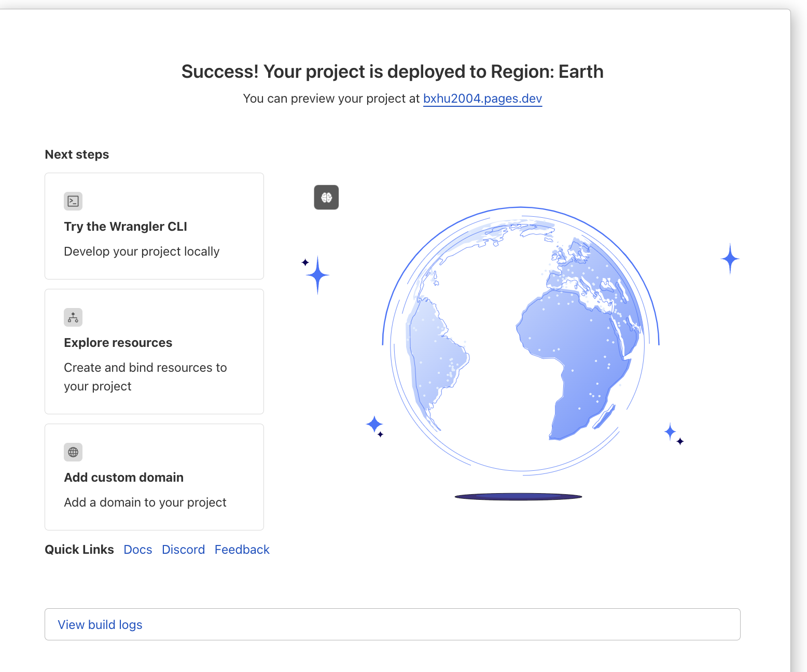
Task: Click the floating brain icon button
Action: 326,198
